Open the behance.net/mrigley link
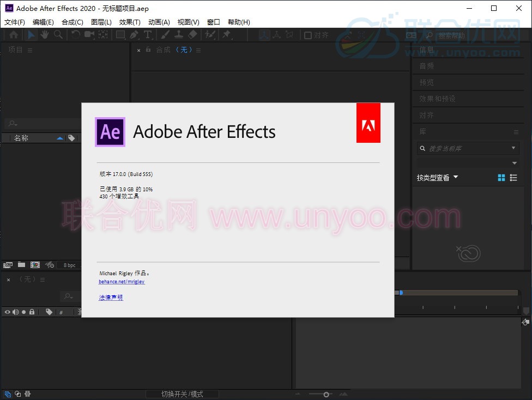The height and width of the screenshot is (400, 532). pyautogui.click(x=122, y=282)
